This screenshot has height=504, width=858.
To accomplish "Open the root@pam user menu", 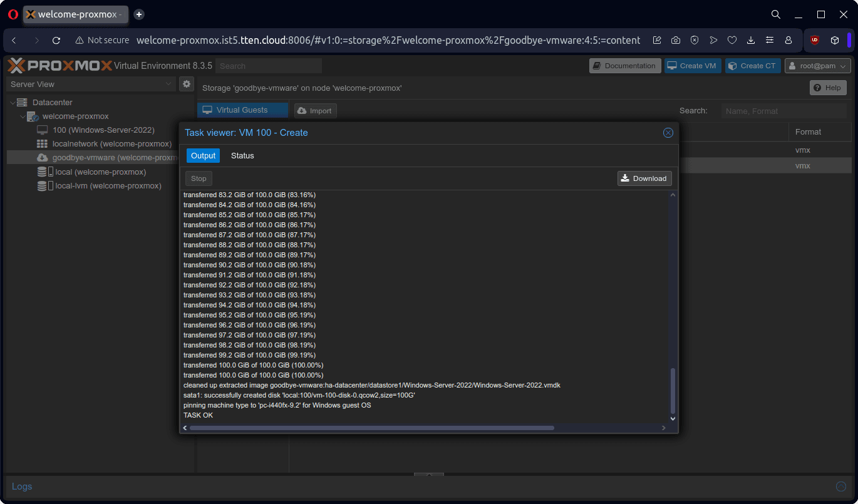I will [818, 66].
